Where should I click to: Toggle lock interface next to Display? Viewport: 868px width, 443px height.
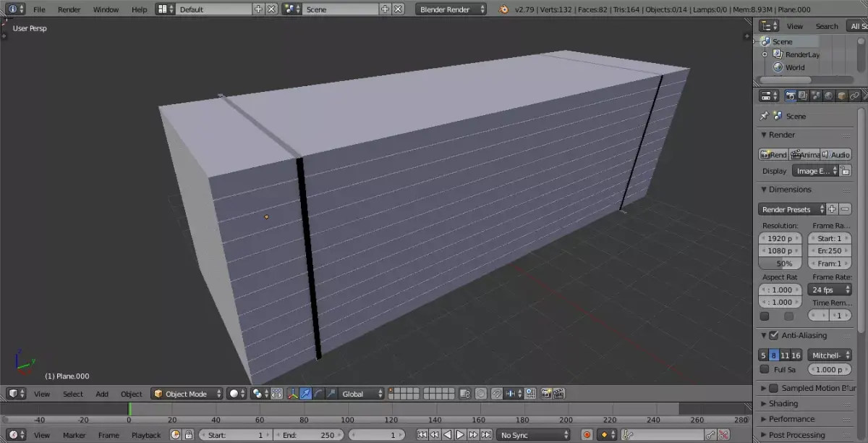coord(846,171)
